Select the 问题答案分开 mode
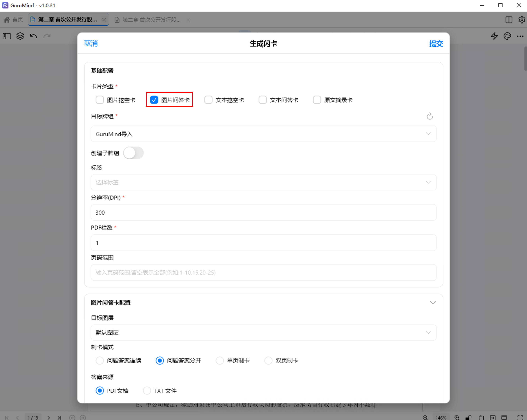 pos(160,361)
